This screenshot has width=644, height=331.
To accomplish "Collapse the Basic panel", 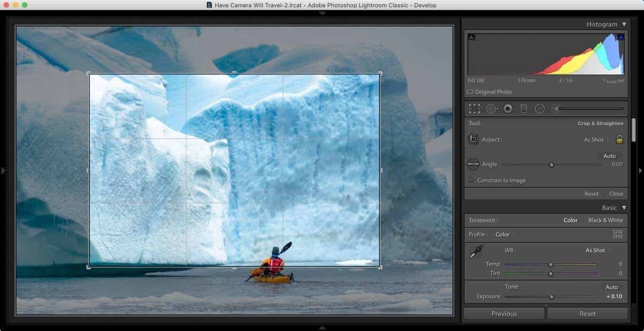I will pos(624,208).
